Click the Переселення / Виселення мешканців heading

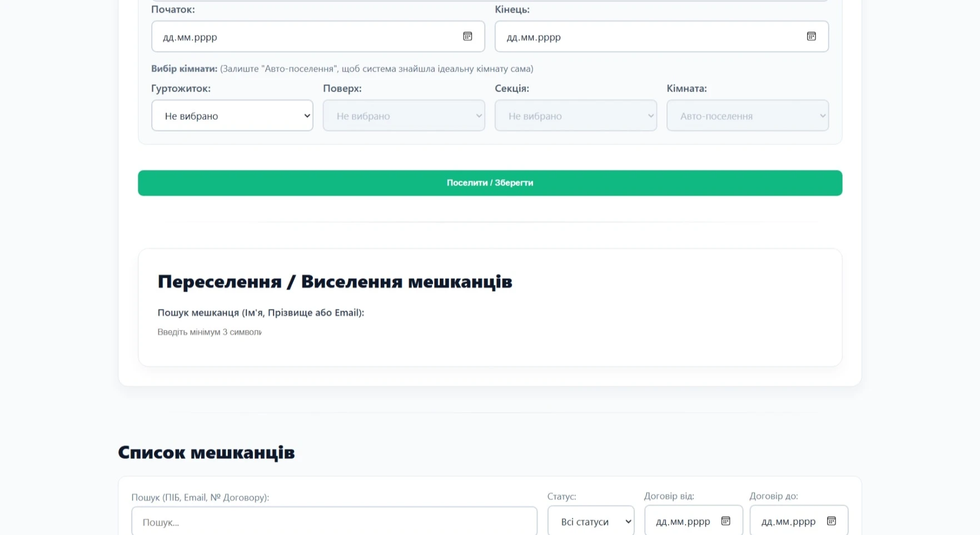[335, 282]
